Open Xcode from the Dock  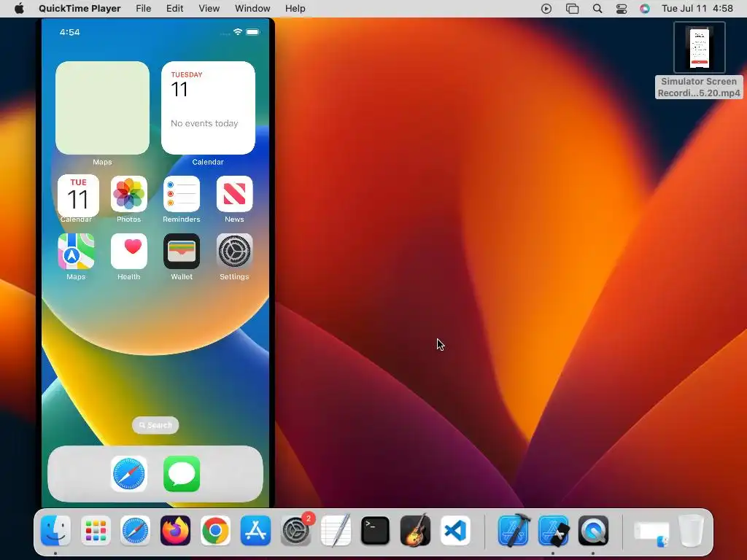pos(514,531)
